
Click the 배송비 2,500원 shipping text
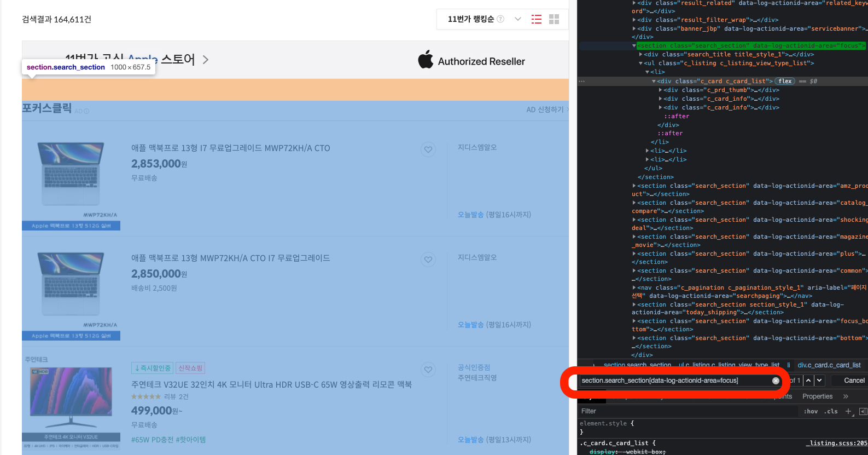[154, 288]
